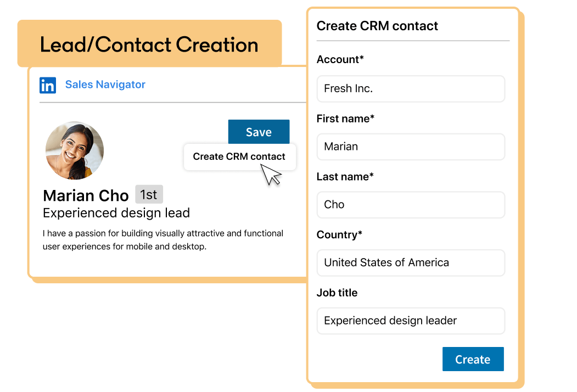Click the Lead/Contact Creation banner
The height and width of the screenshot is (392, 577).
point(149,44)
